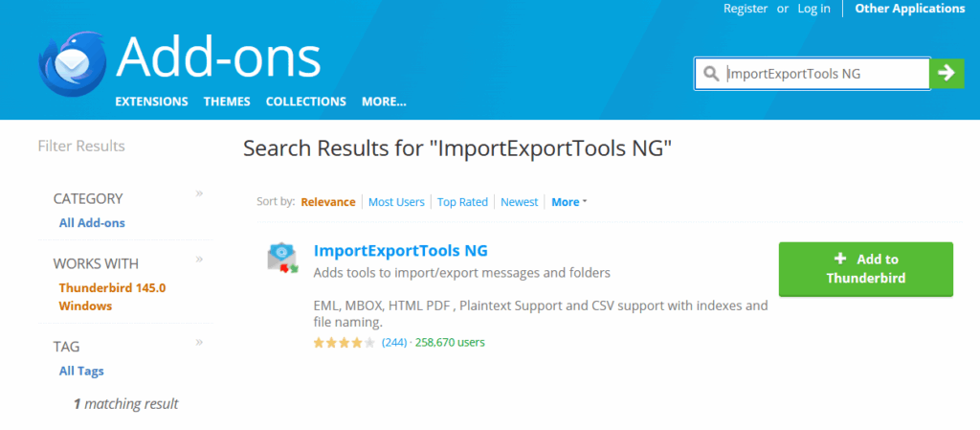The width and height of the screenshot is (980, 430).
Task: Open the EXTENSIONS menu
Action: (x=151, y=102)
